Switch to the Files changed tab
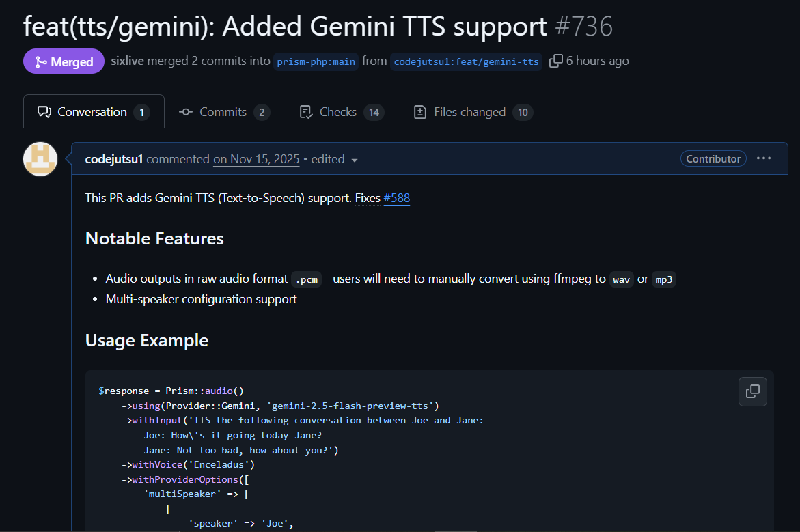800x532 pixels. pos(473,112)
